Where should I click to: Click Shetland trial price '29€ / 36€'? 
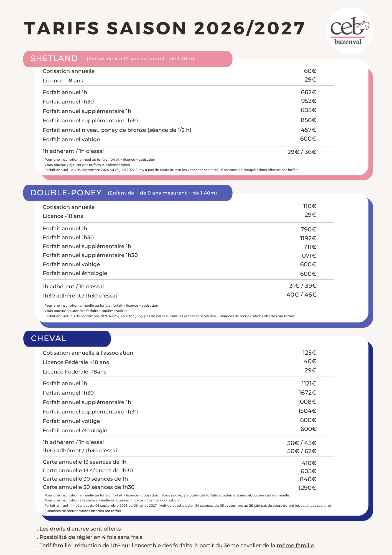coord(302,152)
